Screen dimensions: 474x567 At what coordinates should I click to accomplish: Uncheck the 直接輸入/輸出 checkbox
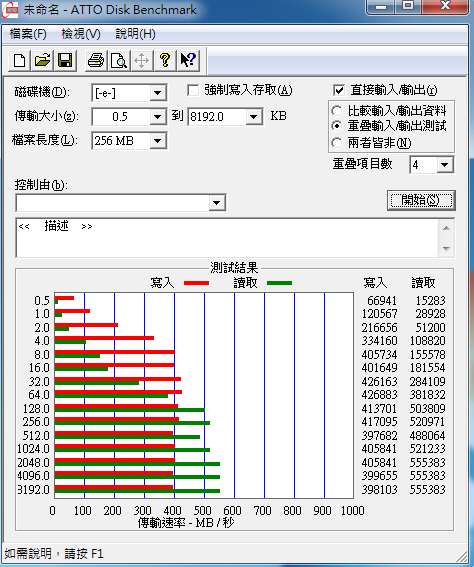click(339, 90)
